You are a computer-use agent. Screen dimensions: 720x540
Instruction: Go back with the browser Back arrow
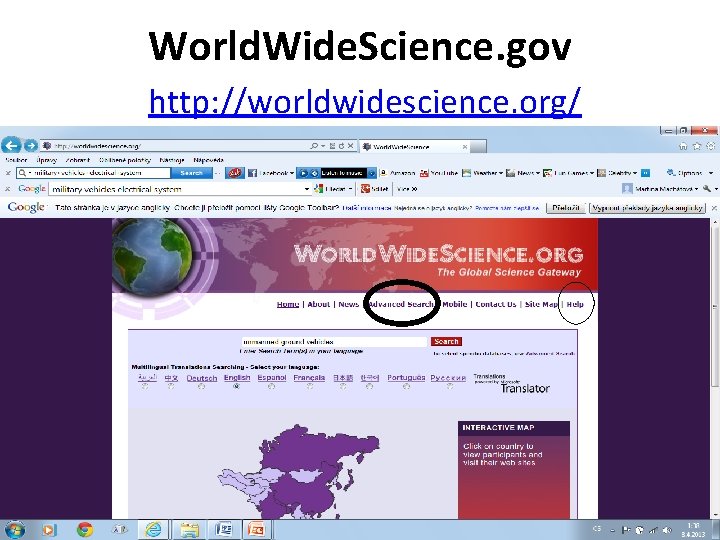point(11,145)
